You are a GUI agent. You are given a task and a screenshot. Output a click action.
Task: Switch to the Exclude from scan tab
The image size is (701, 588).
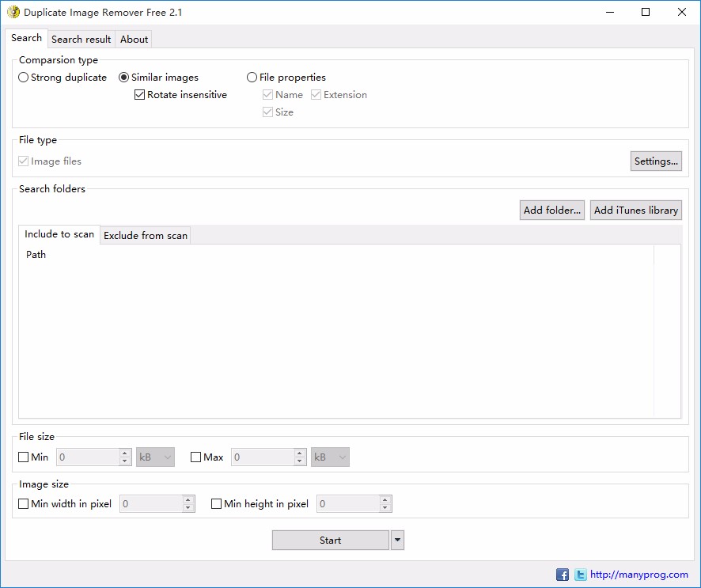click(x=145, y=235)
